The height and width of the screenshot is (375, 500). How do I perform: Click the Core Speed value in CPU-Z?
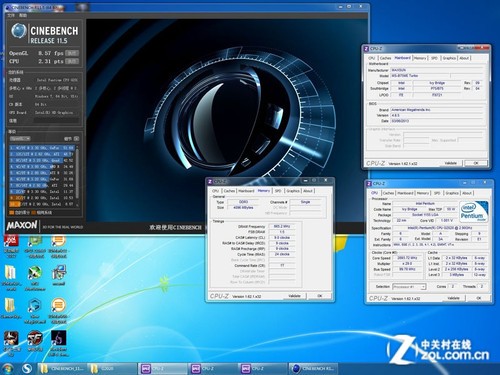click(x=407, y=258)
